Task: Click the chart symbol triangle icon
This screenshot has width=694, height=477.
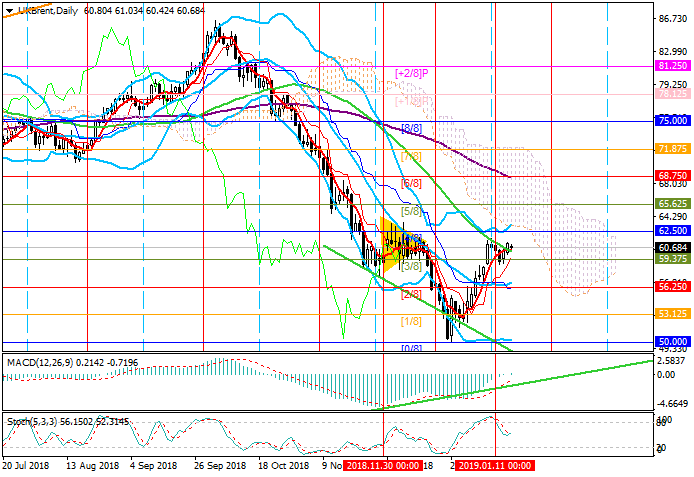Action: pos(7,9)
